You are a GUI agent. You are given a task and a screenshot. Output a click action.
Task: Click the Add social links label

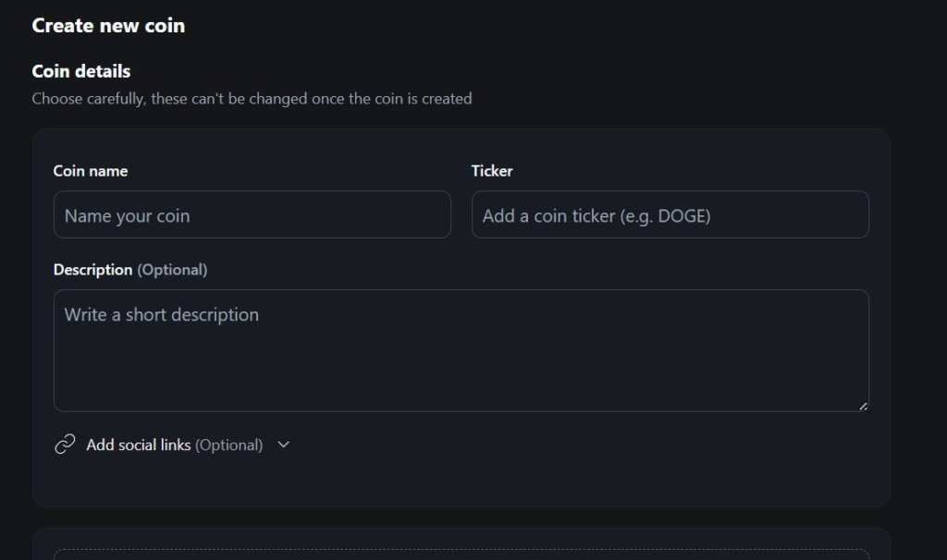pyautogui.click(x=139, y=444)
